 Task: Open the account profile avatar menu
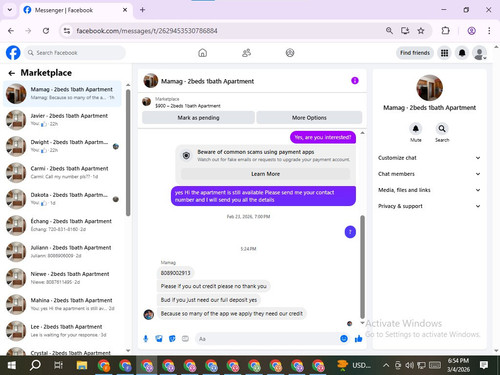(480, 53)
